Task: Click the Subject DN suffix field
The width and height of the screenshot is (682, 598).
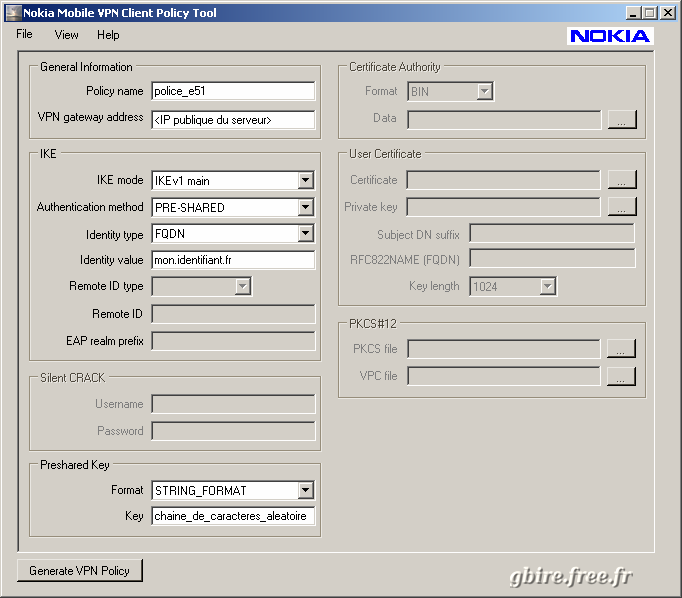Action: tap(552, 234)
